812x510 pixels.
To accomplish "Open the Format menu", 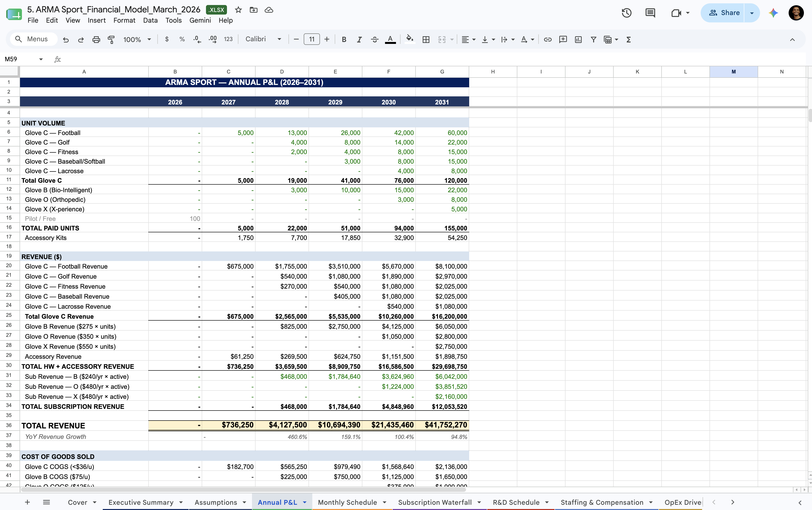I will tap(124, 20).
